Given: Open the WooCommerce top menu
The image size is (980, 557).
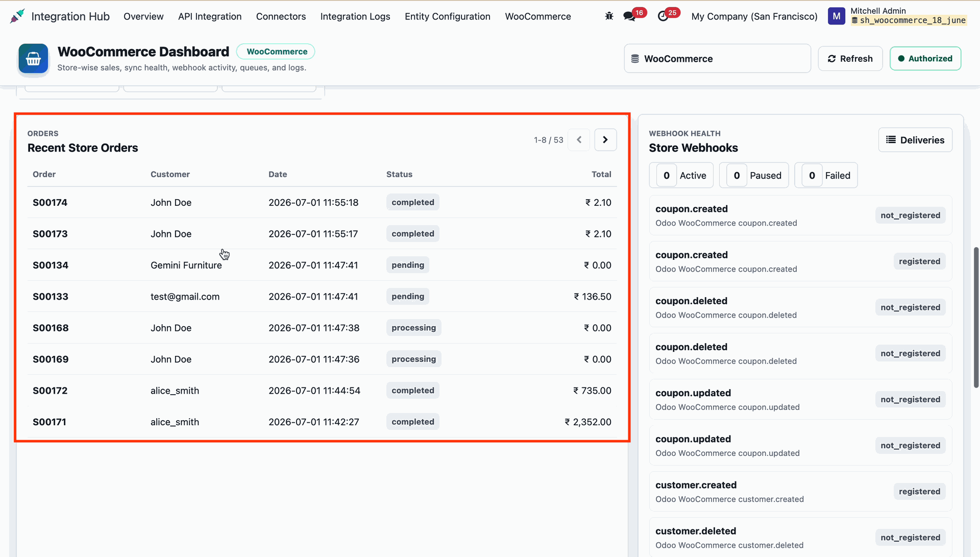Looking at the screenshot, I should point(538,16).
